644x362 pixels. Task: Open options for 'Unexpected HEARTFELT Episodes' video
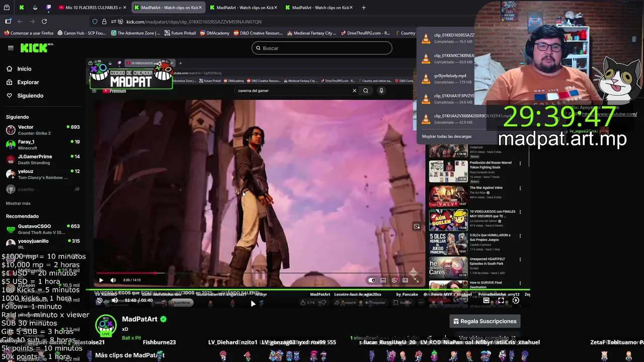pyautogui.click(x=520, y=259)
